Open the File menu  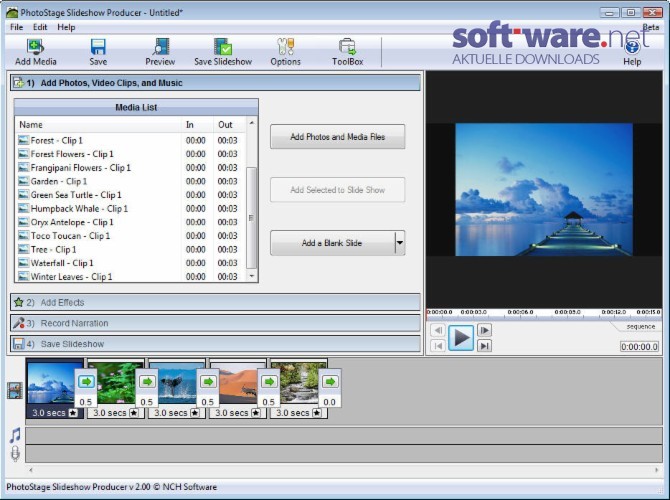(17, 27)
